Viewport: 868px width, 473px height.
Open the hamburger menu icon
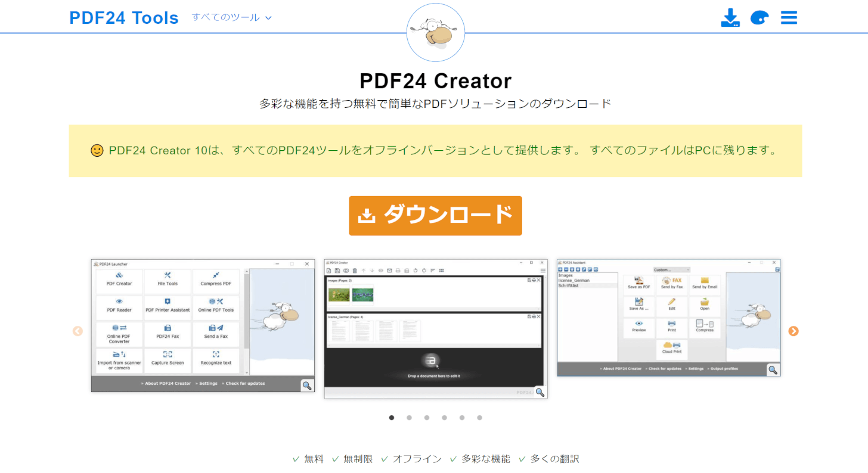click(x=789, y=18)
